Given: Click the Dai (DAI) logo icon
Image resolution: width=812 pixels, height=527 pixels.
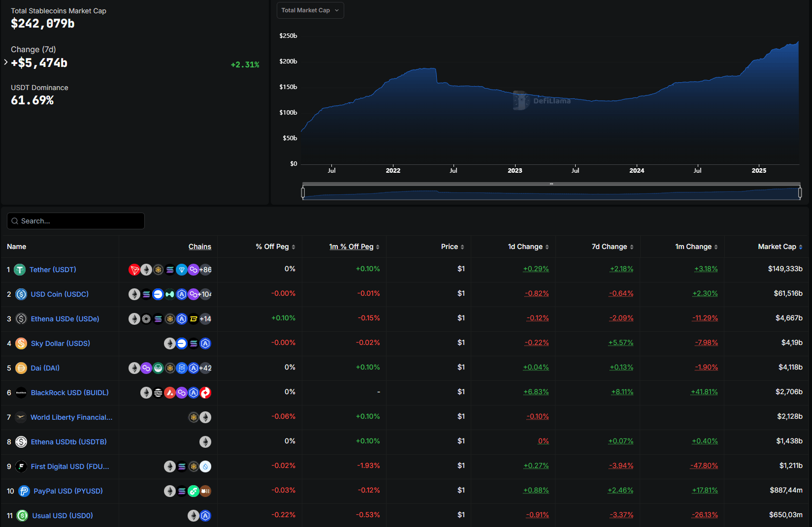Looking at the screenshot, I should click(21, 368).
